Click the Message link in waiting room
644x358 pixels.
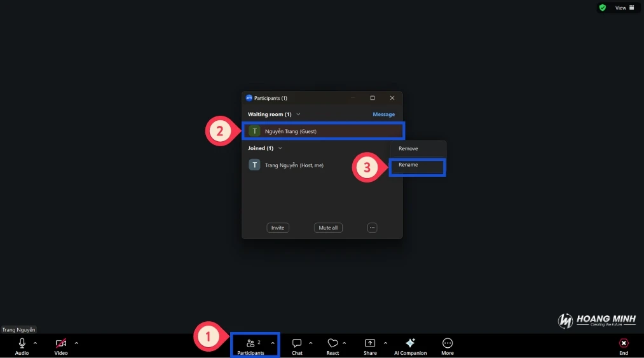pos(383,114)
